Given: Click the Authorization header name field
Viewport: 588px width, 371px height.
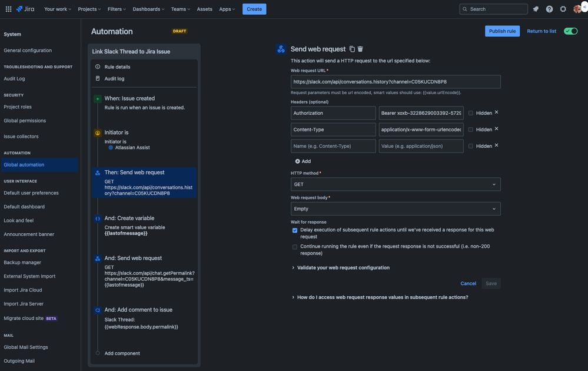Looking at the screenshot, I should (333, 113).
